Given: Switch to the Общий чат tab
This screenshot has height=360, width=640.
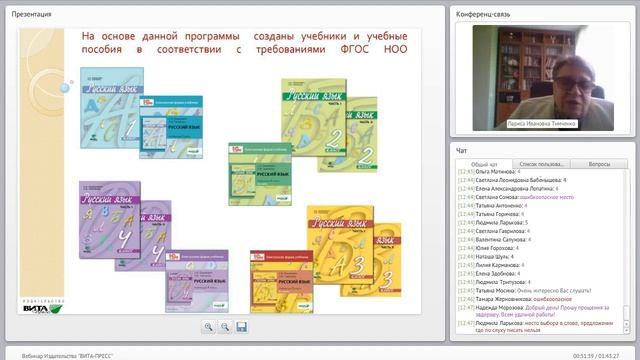Looking at the screenshot, I should pyautogui.click(x=484, y=164).
